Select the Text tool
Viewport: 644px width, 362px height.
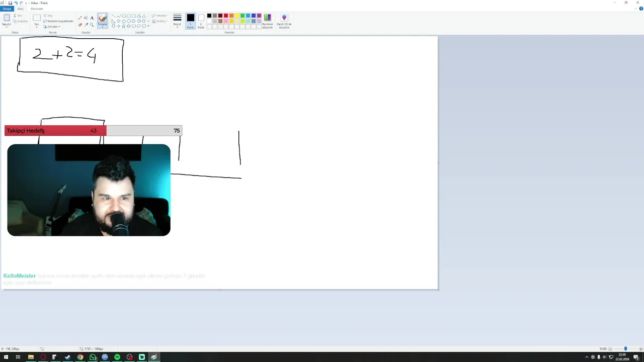(x=92, y=18)
